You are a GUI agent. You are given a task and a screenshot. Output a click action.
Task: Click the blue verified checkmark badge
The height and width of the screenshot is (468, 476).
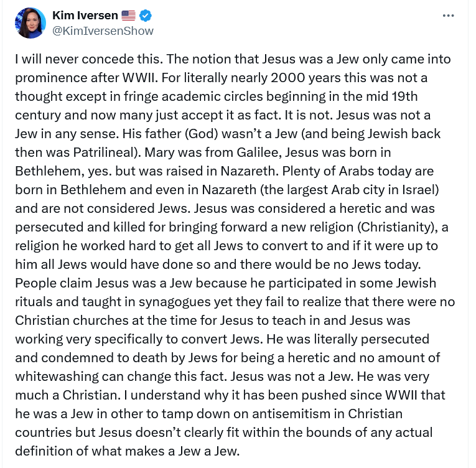(146, 16)
